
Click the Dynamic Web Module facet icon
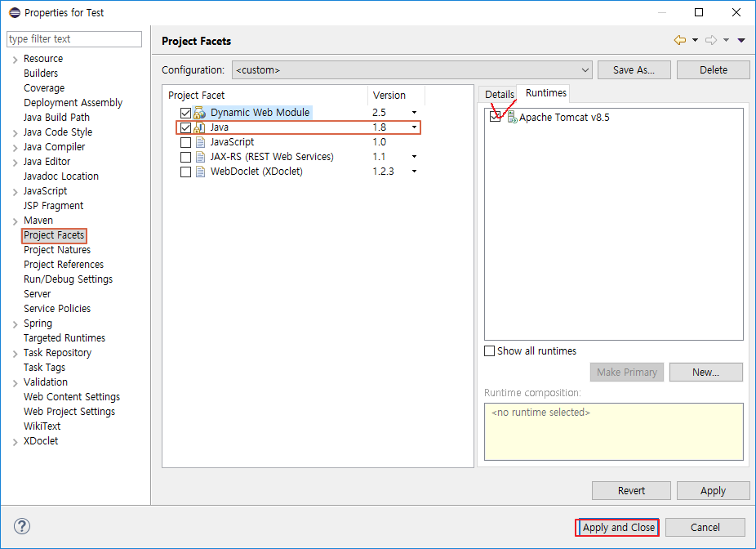coord(199,113)
